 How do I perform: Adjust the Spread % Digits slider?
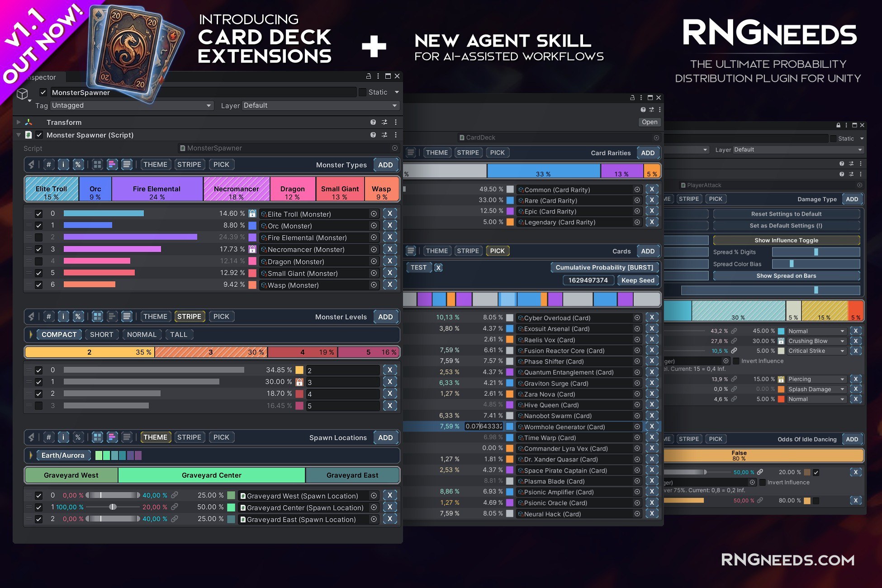[x=816, y=252]
